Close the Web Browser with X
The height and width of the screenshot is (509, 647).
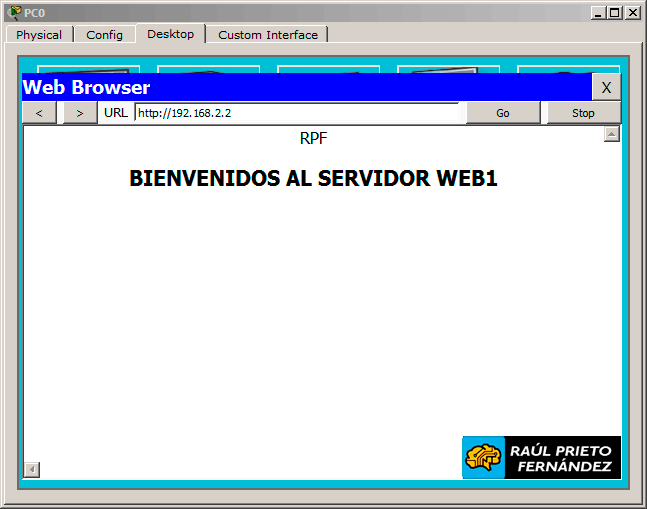(606, 88)
